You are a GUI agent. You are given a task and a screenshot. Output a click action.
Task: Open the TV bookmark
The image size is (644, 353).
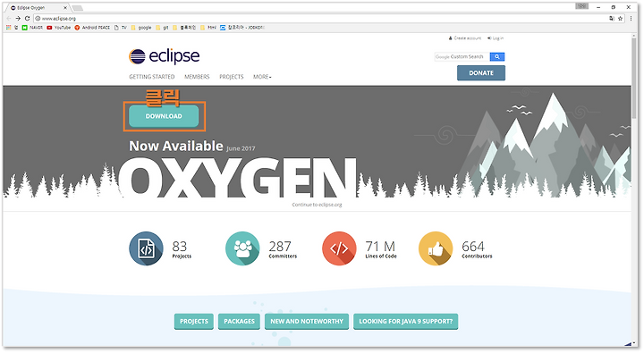point(121,28)
